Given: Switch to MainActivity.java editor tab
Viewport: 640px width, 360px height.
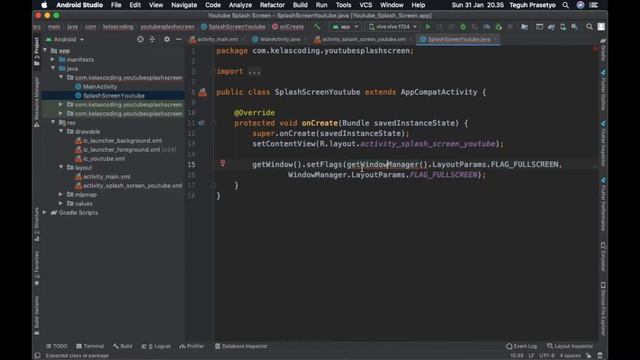Looking at the screenshot, I should (279, 39).
